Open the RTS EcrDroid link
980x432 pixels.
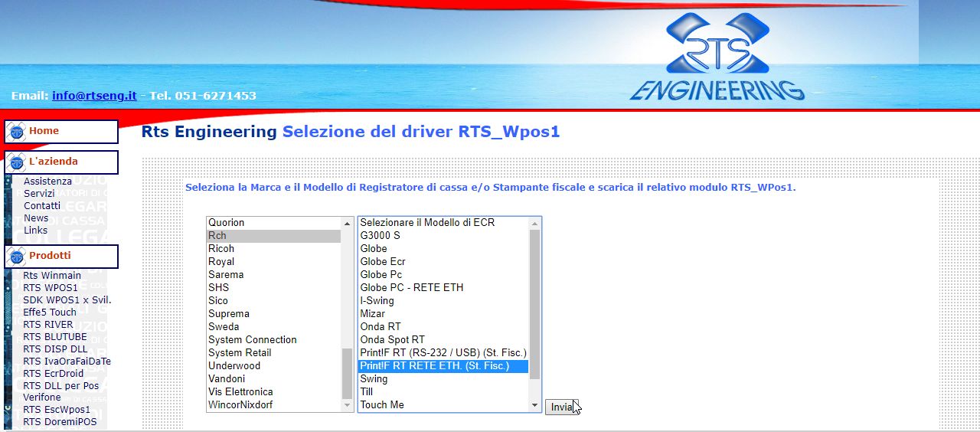54,374
